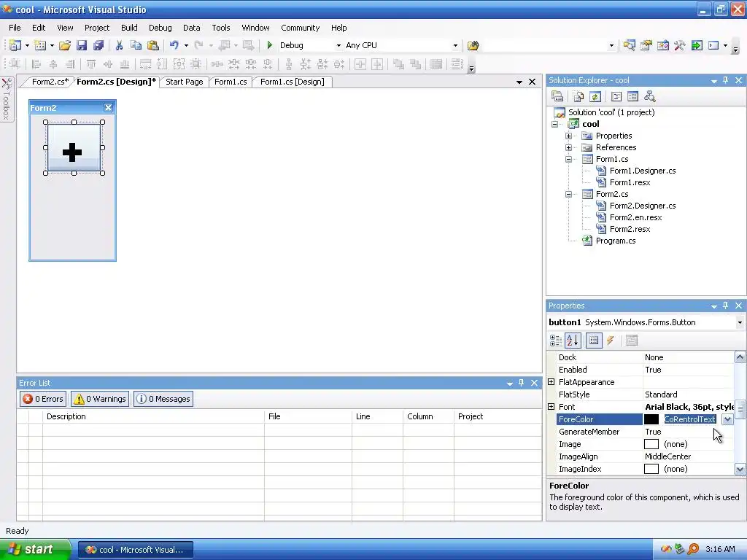747x560 pixels.
Task: Click the Properties list view button
Action: pyautogui.click(x=594, y=341)
